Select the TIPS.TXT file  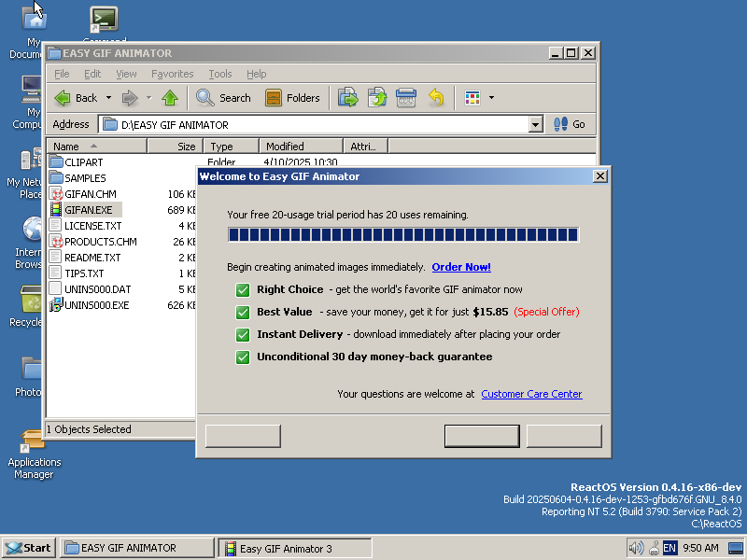coord(77,273)
